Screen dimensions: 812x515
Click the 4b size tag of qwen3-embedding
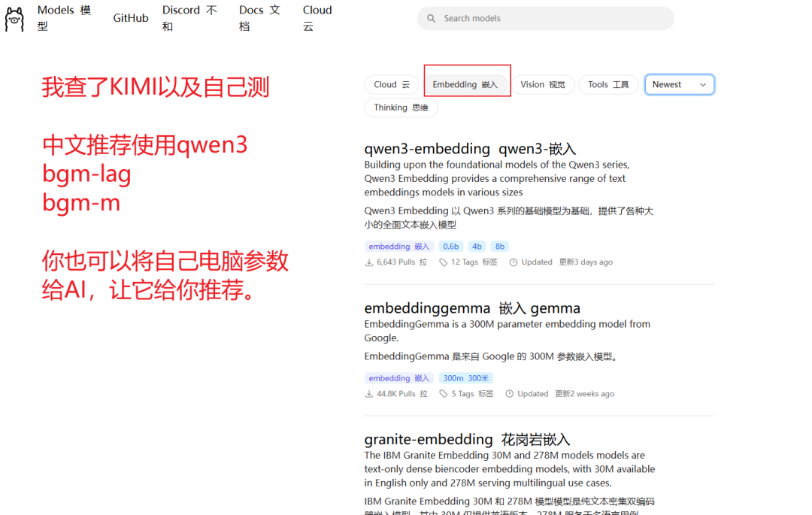(477, 247)
